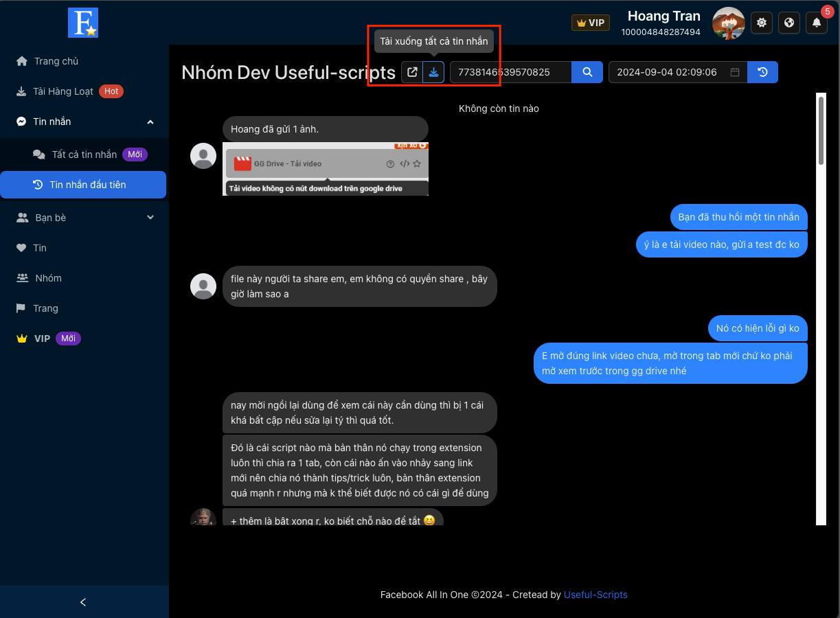Click the calendar icon in date field
840x618 pixels.
(x=735, y=72)
